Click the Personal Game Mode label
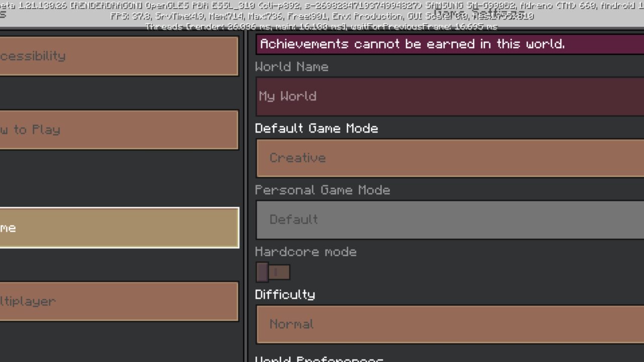The image size is (644, 362). (323, 190)
